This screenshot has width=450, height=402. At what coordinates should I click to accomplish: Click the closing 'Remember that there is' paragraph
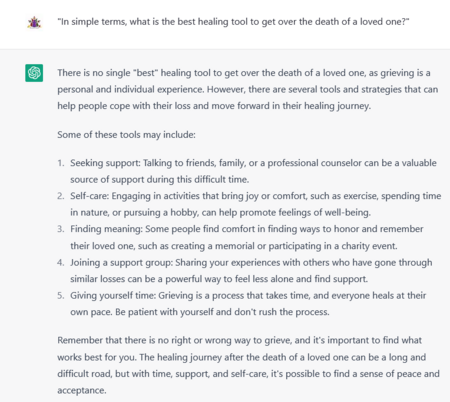pos(248,365)
